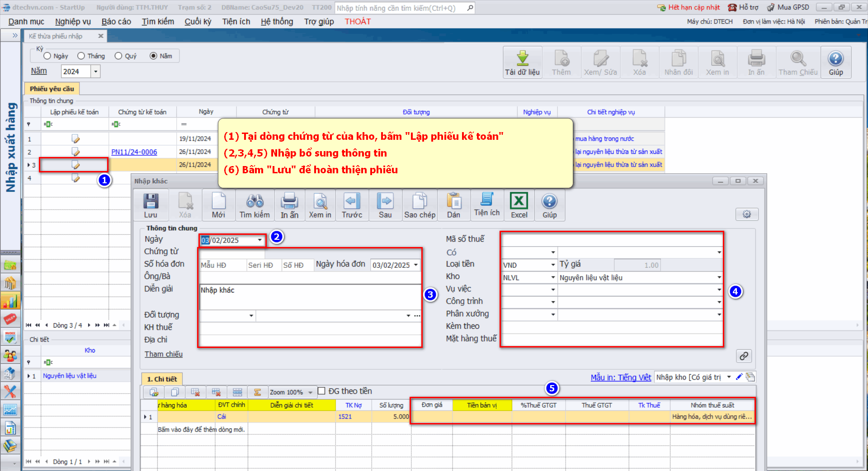Switch to the 1. Chi tiết tab

pyautogui.click(x=162, y=379)
